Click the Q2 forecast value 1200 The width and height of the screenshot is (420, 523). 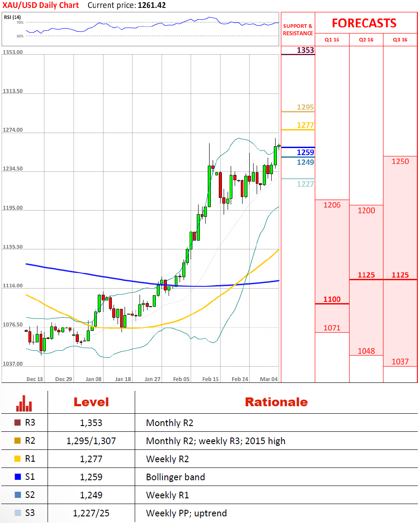click(x=366, y=211)
